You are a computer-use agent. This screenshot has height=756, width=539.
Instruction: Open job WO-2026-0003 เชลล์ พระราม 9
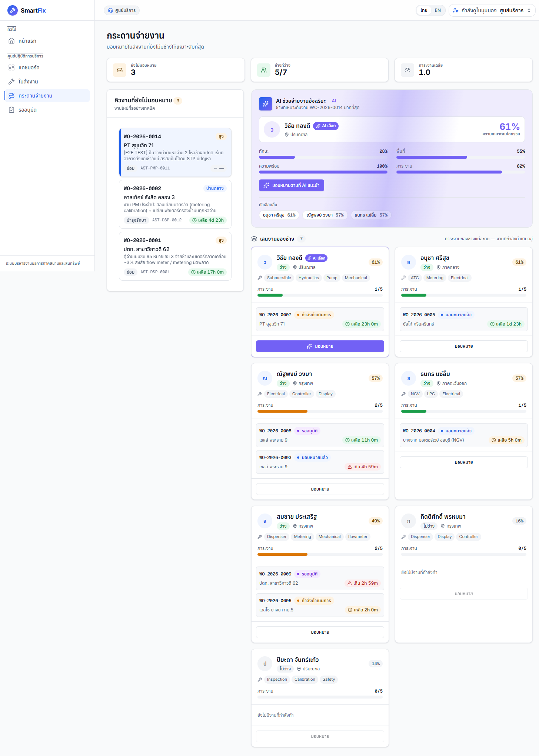click(320, 462)
